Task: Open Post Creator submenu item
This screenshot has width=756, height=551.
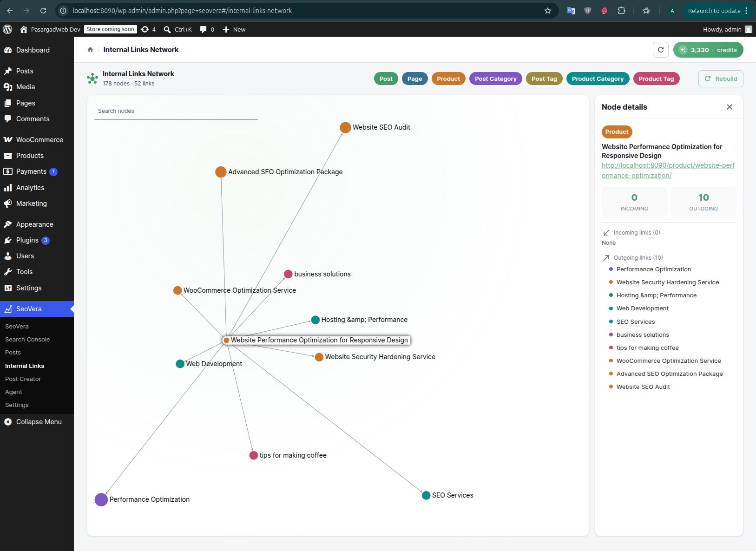Action: click(x=23, y=379)
